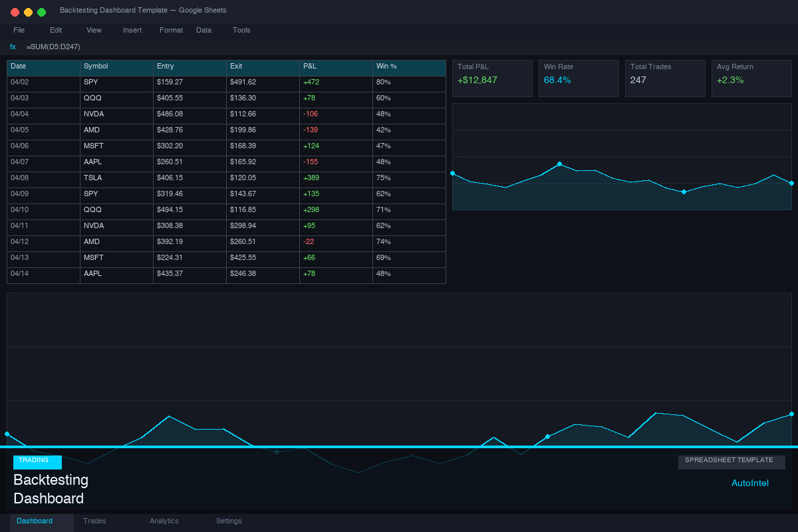798x532 pixels.
Task: Open the Data menu
Action: (203, 30)
